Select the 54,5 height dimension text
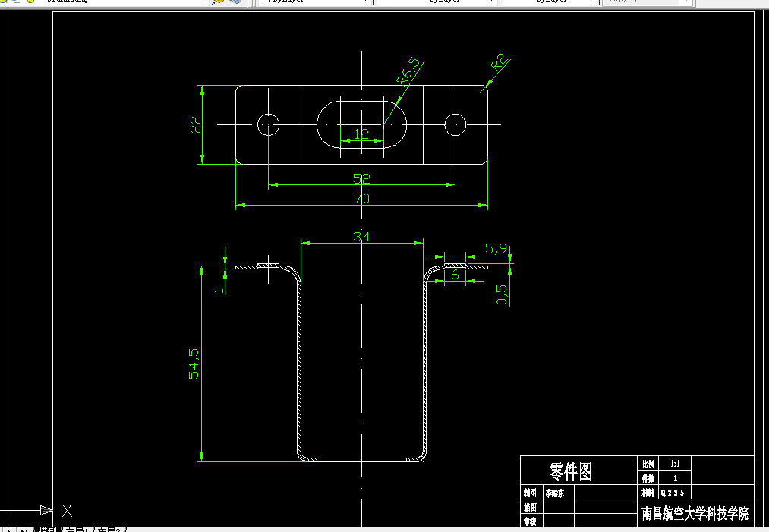This screenshot has width=769, height=532. [194, 364]
